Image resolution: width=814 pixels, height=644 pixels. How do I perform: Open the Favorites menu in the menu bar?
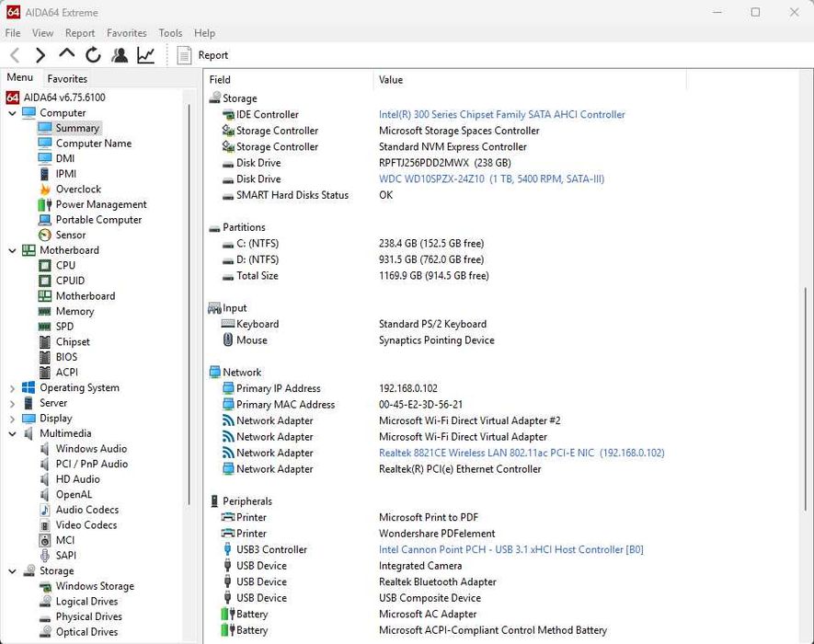pos(127,33)
